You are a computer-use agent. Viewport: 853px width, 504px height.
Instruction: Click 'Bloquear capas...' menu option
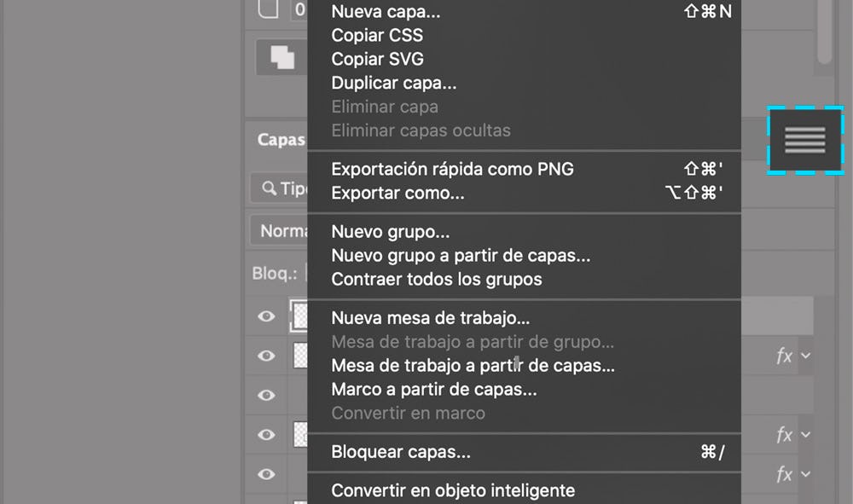(400, 452)
